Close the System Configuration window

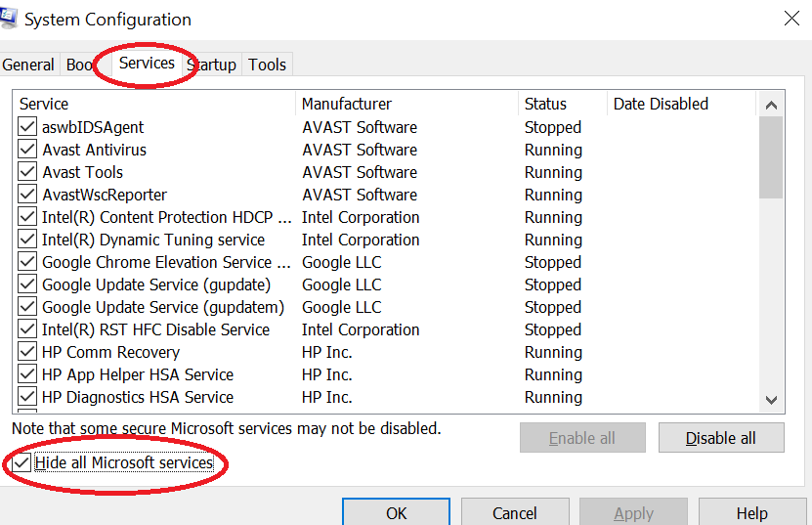[790, 18]
